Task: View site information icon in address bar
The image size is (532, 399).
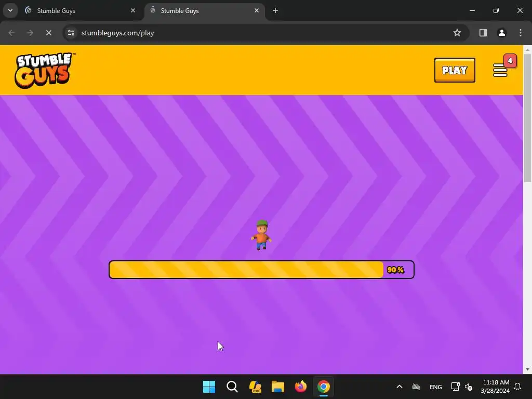Action: pos(71,33)
